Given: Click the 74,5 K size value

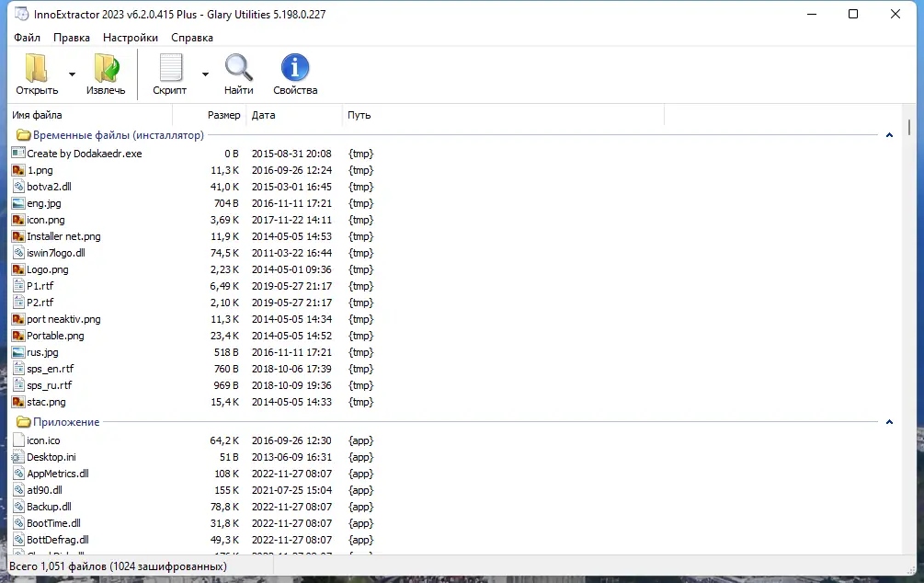Looking at the screenshot, I should [x=224, y=252].
